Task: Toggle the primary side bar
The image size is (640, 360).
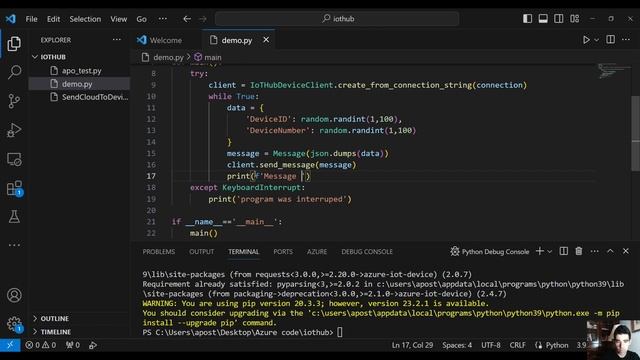Action: pos(527,19)
